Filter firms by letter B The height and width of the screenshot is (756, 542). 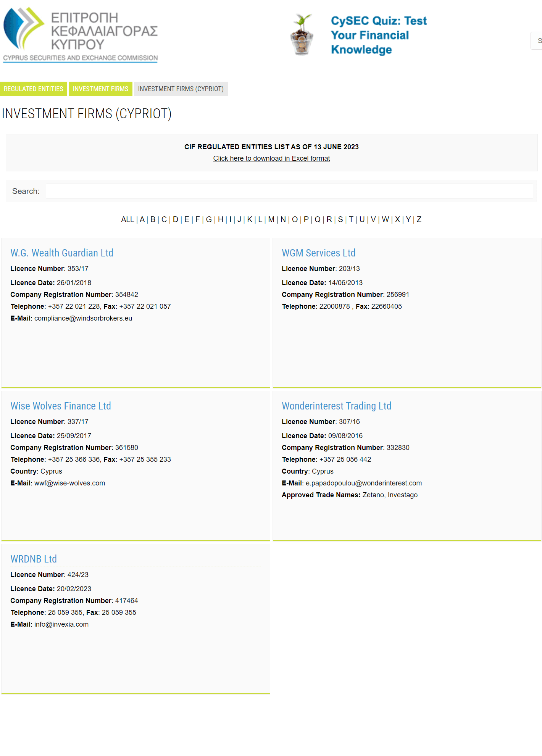click(153, 219)
